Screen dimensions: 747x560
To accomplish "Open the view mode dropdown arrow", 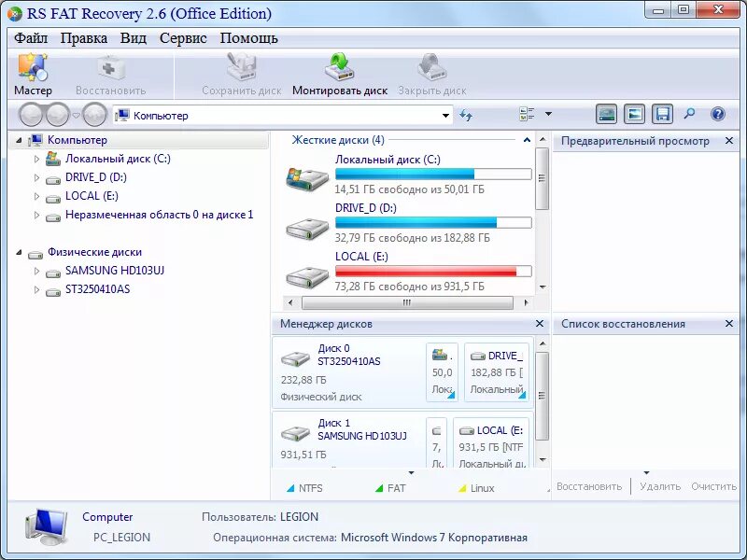I will (x=548, y=114).
